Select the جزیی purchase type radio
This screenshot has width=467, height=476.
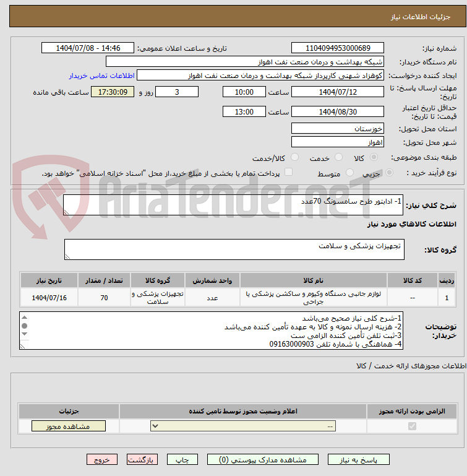click(x=389, y=173)
